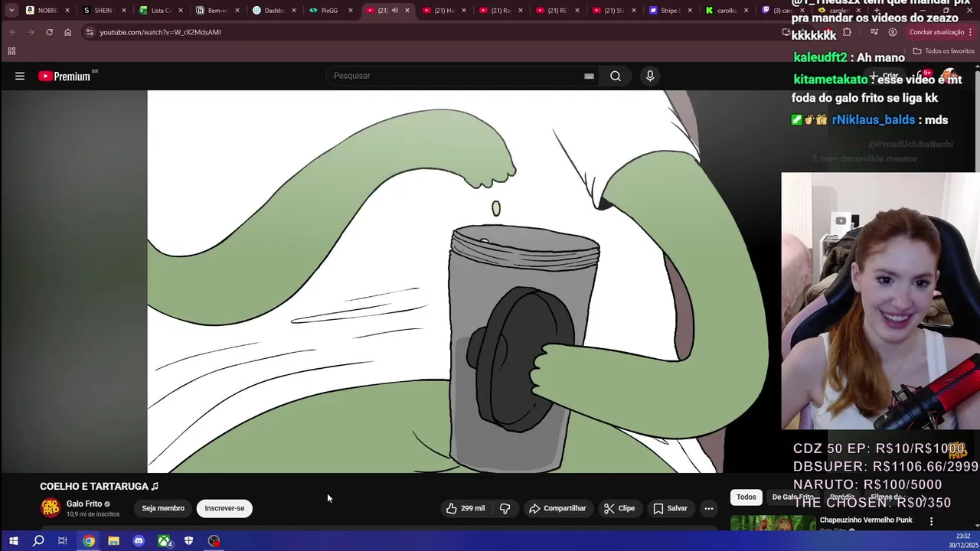
Task: Open the YouTube guide hamburger menu
Action: (20, 76)
